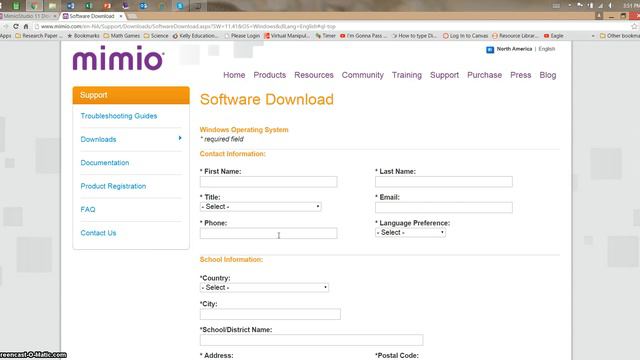Open Product Registration sidebar link
The width and height of the screenshot is (640, 360).
[113, 186]
